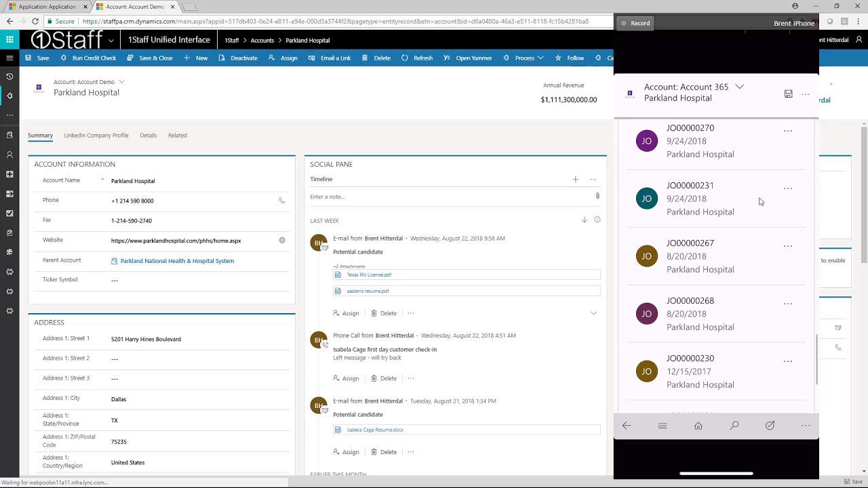868x488 pixels.
Task: Click save icon in iPhone account header
Action: click(x=788, y=94)
